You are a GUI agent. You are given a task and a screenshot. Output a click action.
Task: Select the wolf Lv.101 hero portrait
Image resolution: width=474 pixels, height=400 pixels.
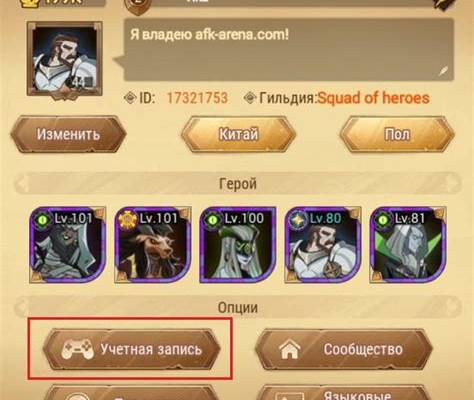pos(153,245)
